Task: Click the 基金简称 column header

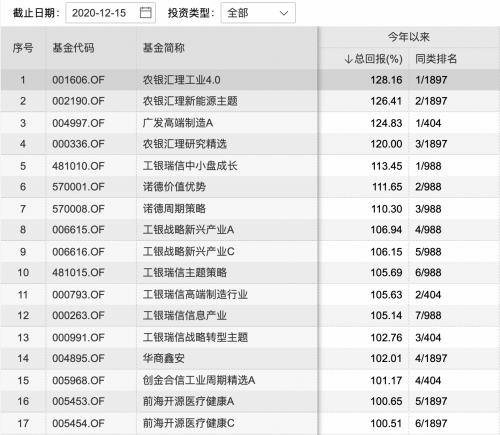Action: 164,48
